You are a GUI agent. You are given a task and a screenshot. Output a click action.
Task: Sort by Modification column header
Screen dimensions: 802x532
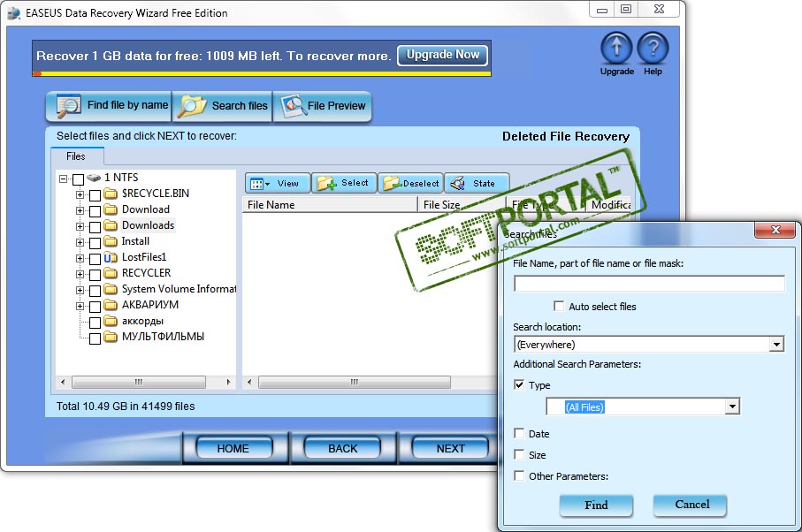(x=609, y=204)
